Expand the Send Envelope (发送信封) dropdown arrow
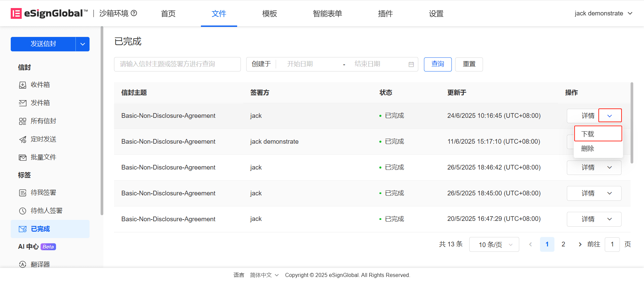644x282 pixels. (83, 44)
